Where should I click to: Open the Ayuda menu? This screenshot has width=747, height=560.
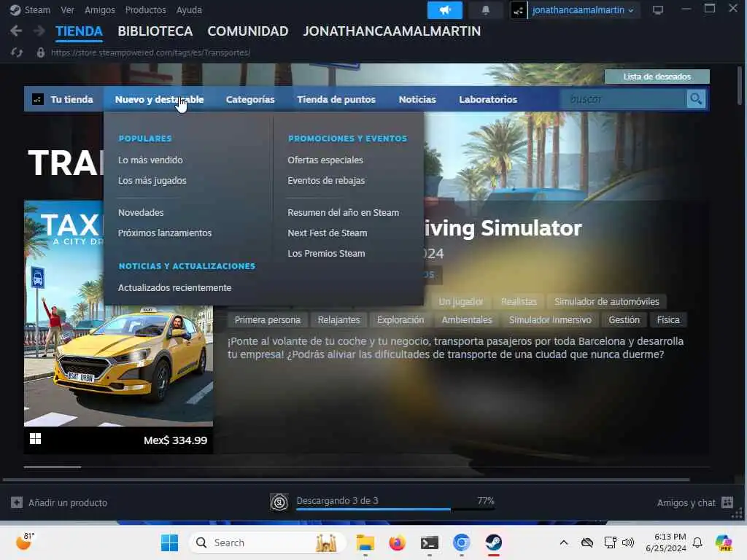coord(189,10)
